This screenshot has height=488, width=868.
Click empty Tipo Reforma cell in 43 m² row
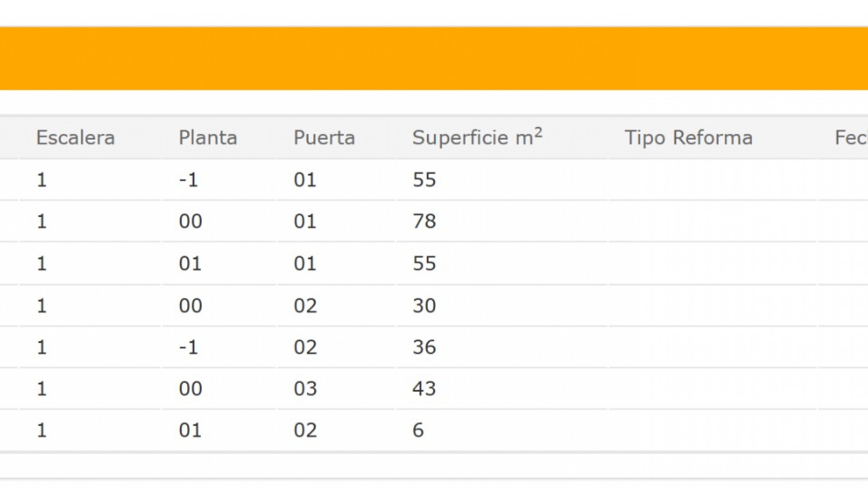[x=712, y=389]
